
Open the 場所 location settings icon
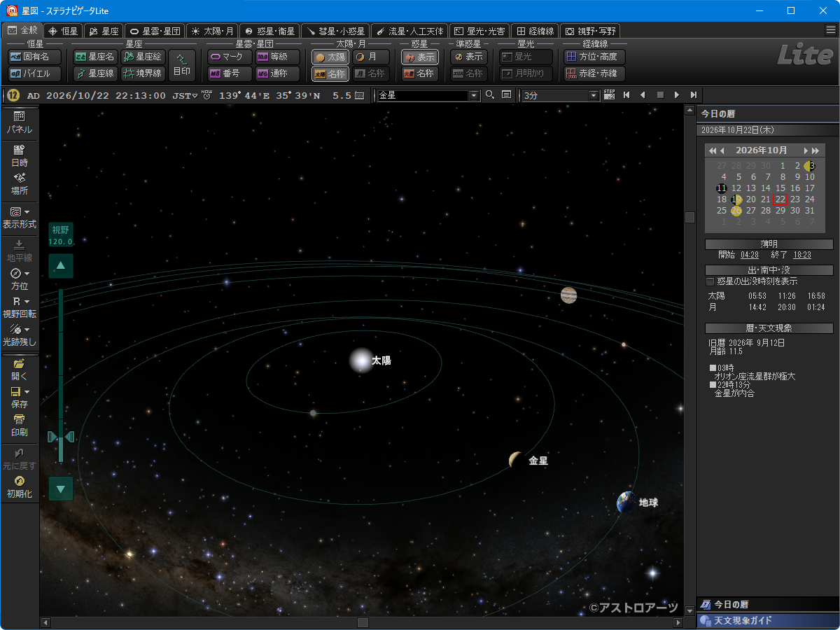(20, 184)
